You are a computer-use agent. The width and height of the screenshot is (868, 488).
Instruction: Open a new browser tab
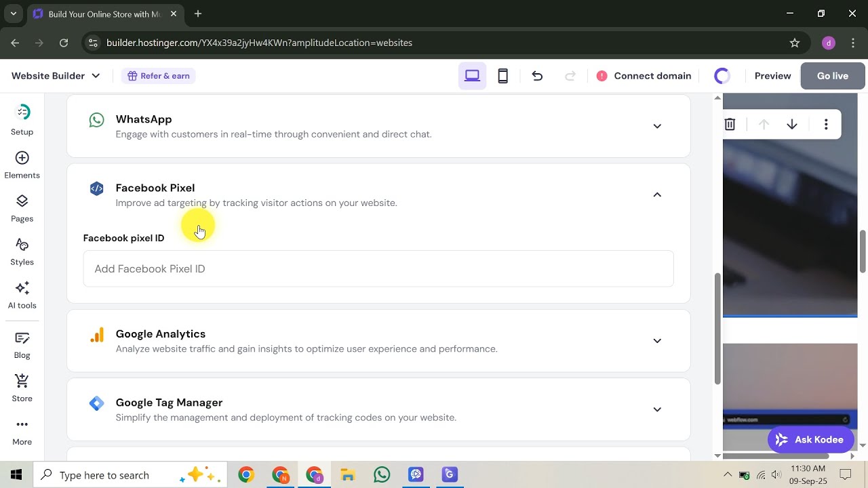point(198,14)
